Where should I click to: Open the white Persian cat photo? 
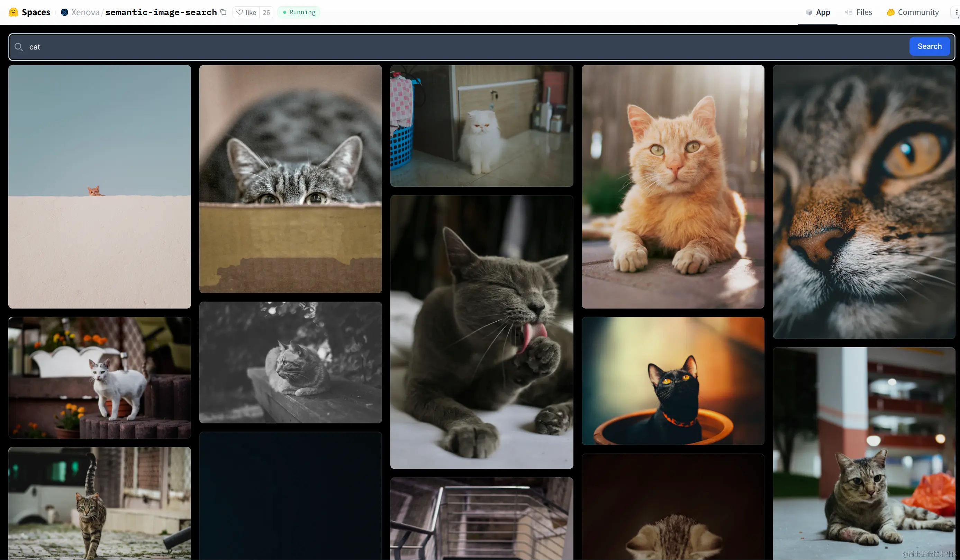click(x=481, y=126)
